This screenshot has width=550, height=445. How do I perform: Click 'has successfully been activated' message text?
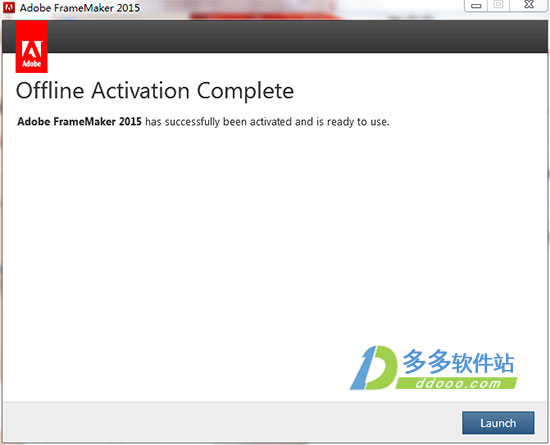267,122
